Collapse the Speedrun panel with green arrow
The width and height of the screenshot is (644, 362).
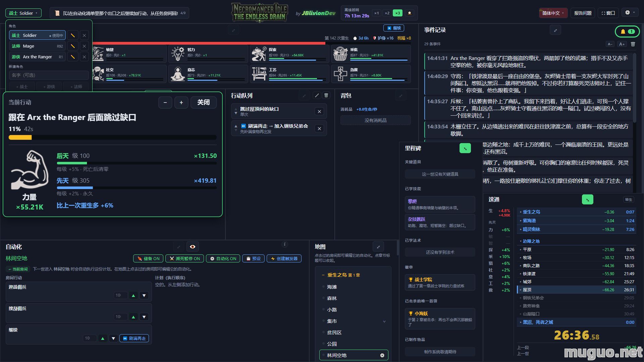(x=587, y=199)
